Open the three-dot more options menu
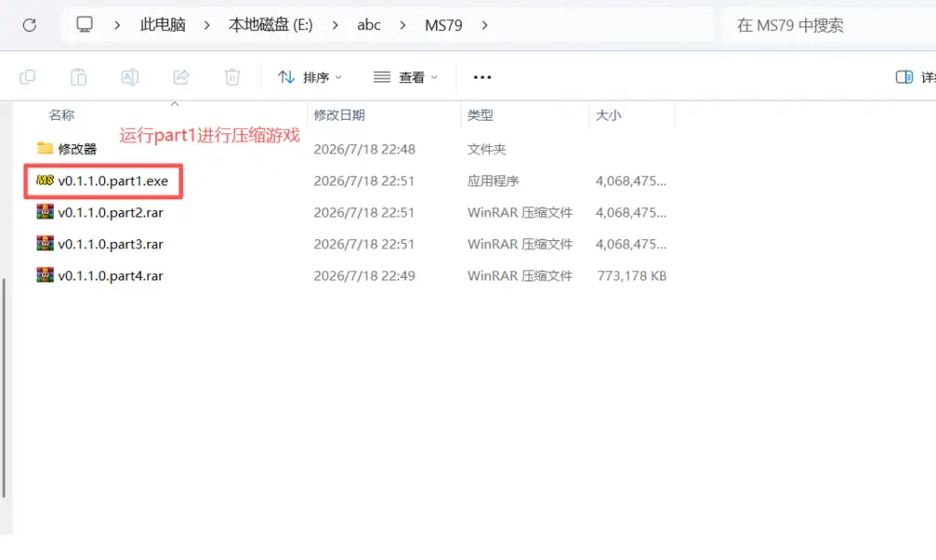Image resolution: width=936 pixels, height=560 pixels. tap(483, 77)
